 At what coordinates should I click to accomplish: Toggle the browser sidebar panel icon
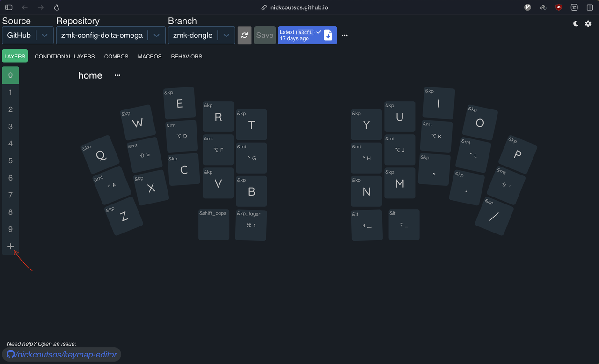click(x=9, y=7)
